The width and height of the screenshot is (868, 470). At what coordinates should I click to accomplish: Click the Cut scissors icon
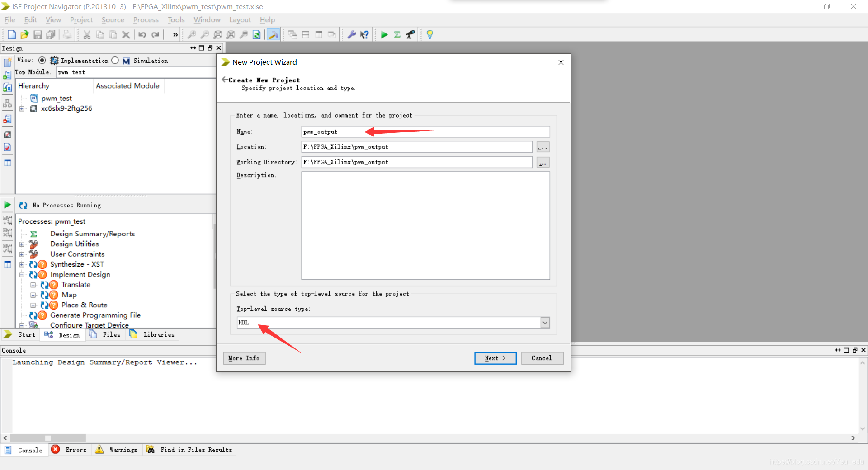(87, 35)
